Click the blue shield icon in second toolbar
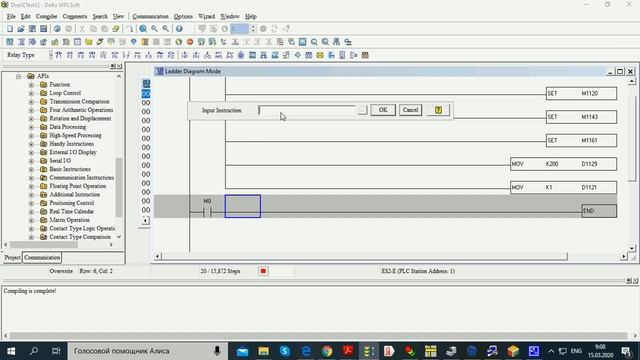Viewport: 640px width, 360px height. 133,42
